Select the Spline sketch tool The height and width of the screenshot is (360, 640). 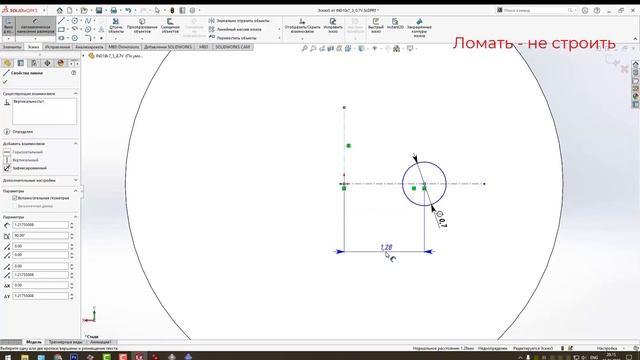click(88, 20)
